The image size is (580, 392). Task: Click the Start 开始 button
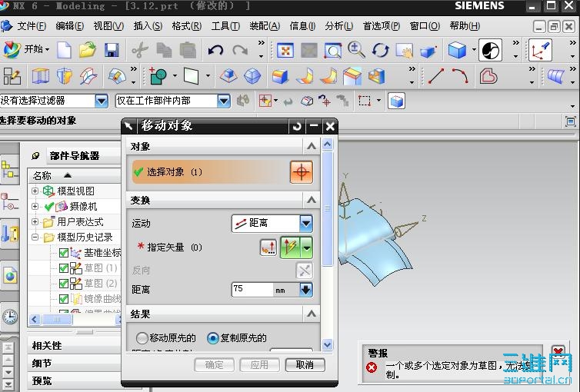(x=26, y=49)
